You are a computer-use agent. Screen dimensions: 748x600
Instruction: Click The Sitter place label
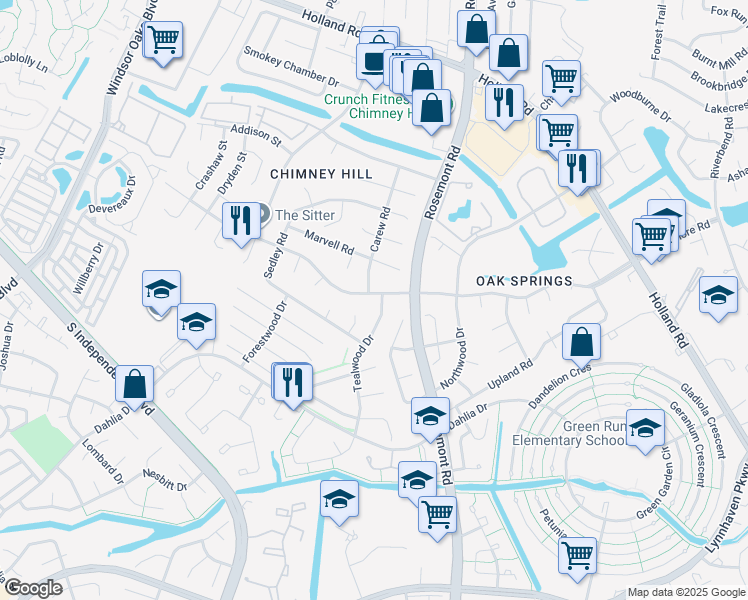[x=305, y=215]
